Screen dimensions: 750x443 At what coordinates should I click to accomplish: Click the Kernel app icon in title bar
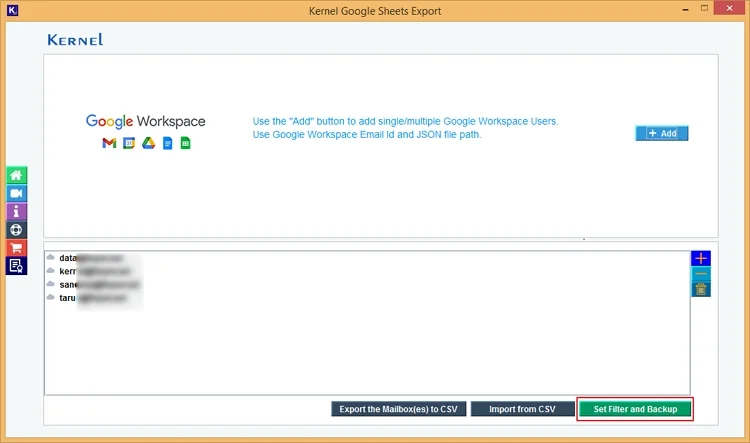pyautogui.click(x=11, y=11)
